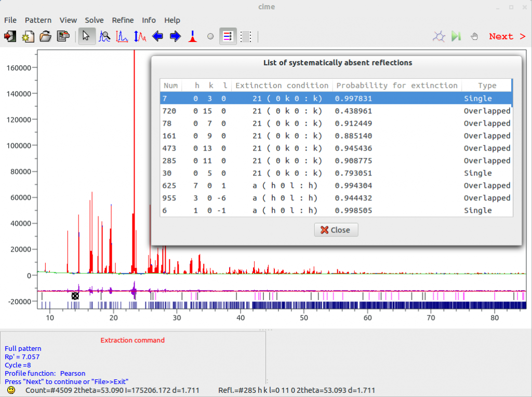
Task: Click the red Extraction command heading
Action: [x=132, y=340]
